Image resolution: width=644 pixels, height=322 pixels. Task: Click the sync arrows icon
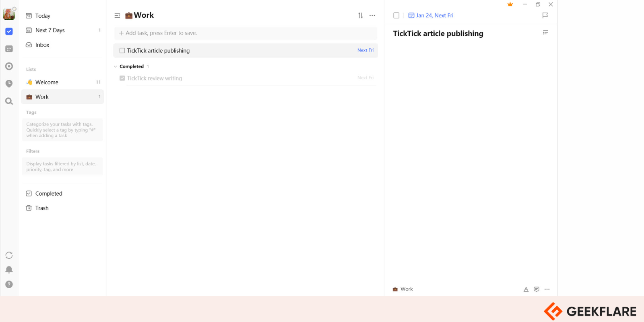pos(9,255)
